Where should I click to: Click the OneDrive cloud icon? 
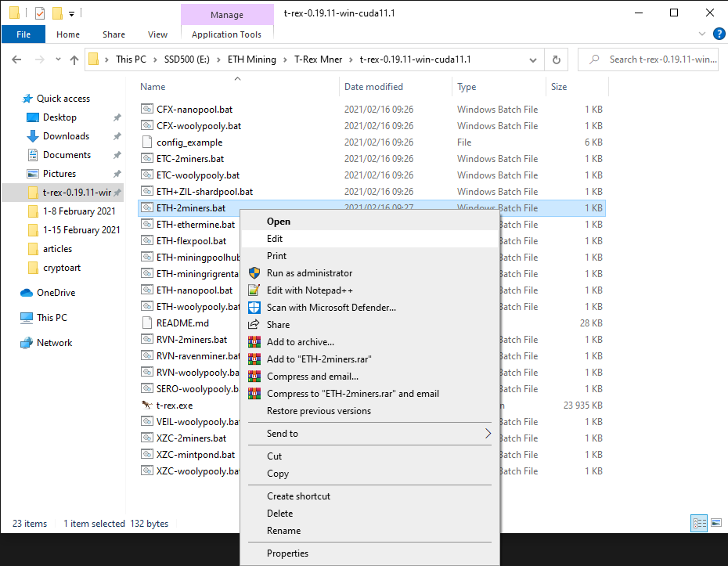pos(27,293)
